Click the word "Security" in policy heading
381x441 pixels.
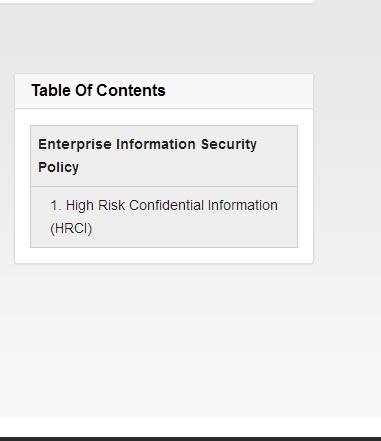[x=229, y=144]
